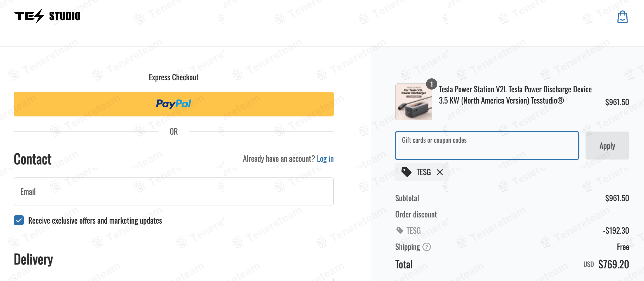Click the Tesla Power Station product title
644x281 pixels.
515,95
